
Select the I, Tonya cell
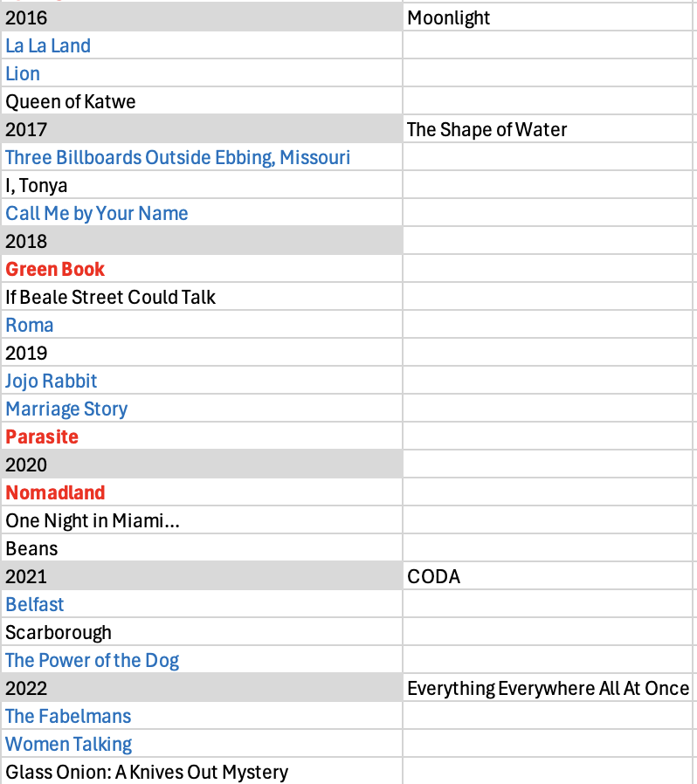pyautogui.click(x=37, y=185)
